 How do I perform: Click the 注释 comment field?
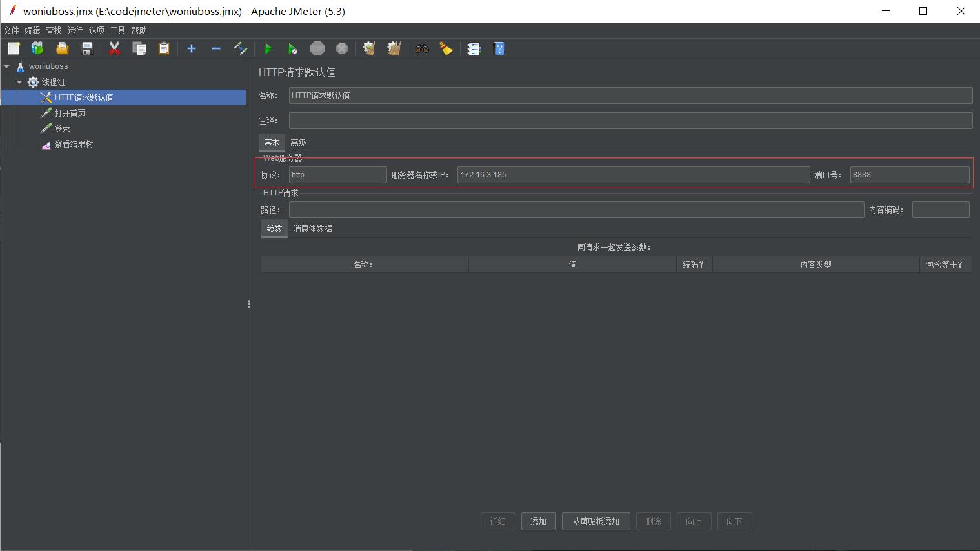tap(630, 121)
